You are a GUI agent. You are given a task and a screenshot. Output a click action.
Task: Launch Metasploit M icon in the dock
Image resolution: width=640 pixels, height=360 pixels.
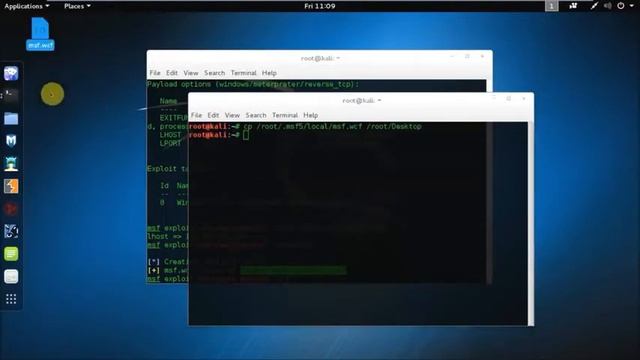pyautogui.click(x=11, y=141)
